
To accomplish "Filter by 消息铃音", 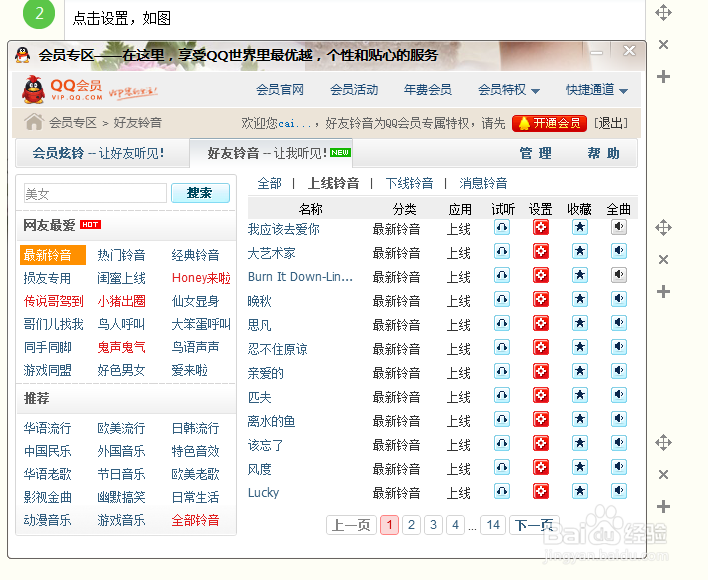I will pos(483,183).
